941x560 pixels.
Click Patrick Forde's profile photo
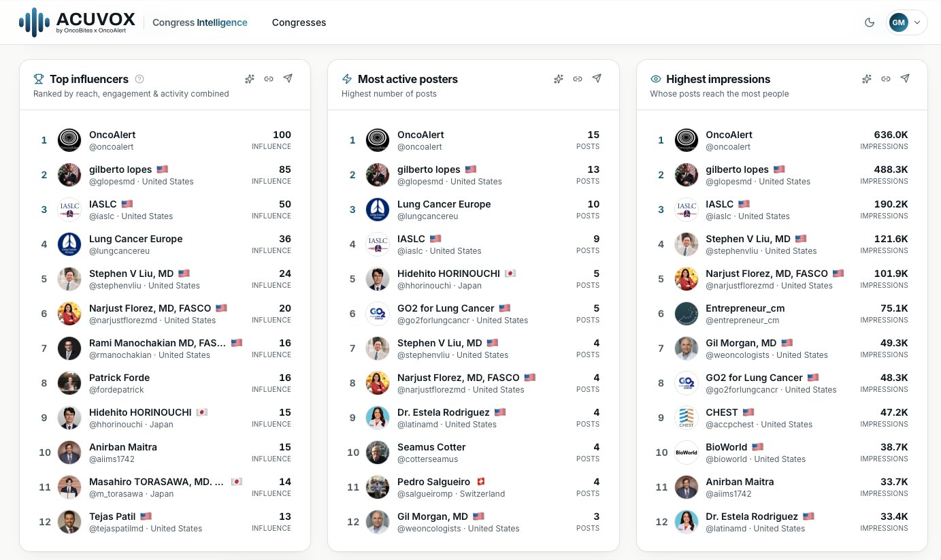[69, 383]
